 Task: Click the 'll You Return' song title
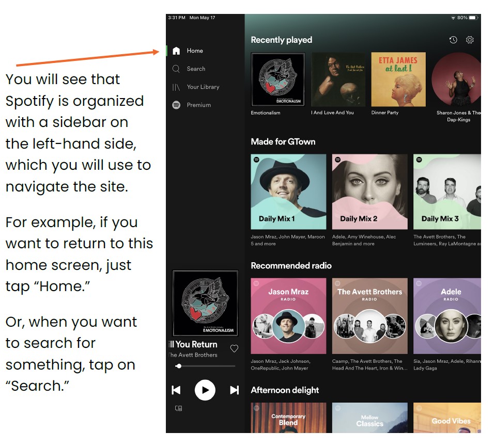(x=193, y=344)
